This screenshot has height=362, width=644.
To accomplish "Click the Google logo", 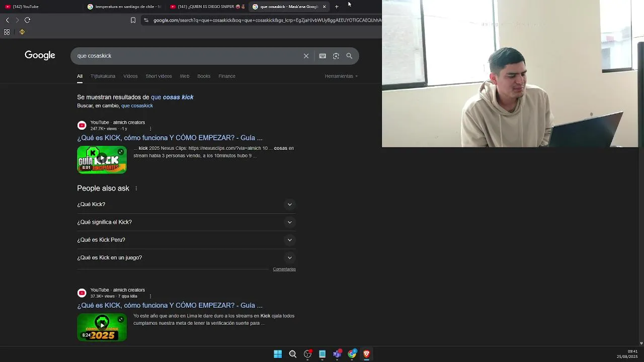I will 40,55.
